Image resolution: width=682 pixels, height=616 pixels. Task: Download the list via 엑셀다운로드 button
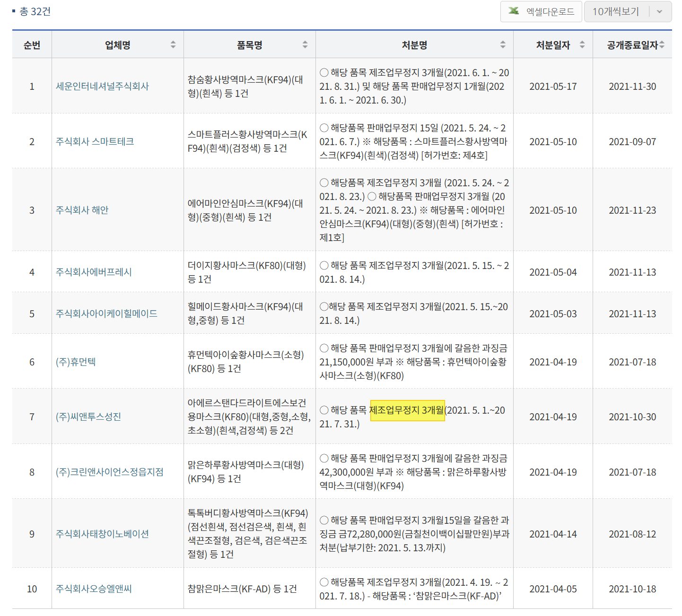541,11
